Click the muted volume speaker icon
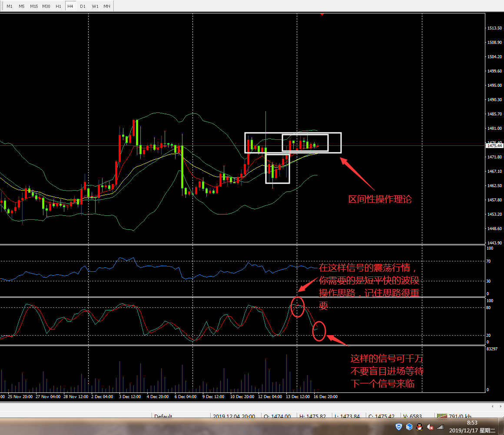Viewport: 504px width, 435px height. pyautogui.click(x=430, y=427)
